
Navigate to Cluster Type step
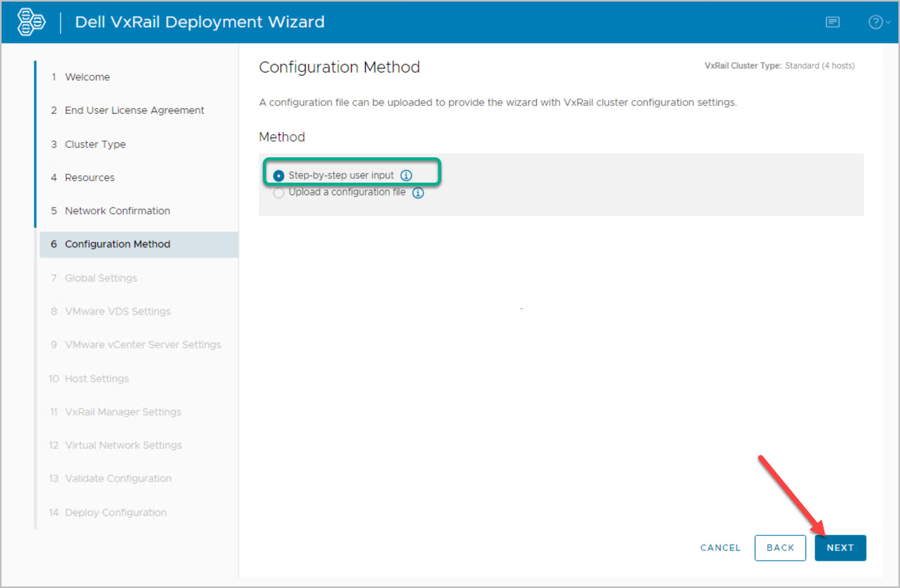95,144
